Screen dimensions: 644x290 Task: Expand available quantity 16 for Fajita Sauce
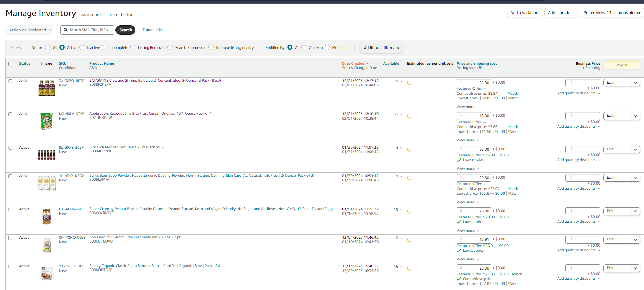[x=398, y=267]
